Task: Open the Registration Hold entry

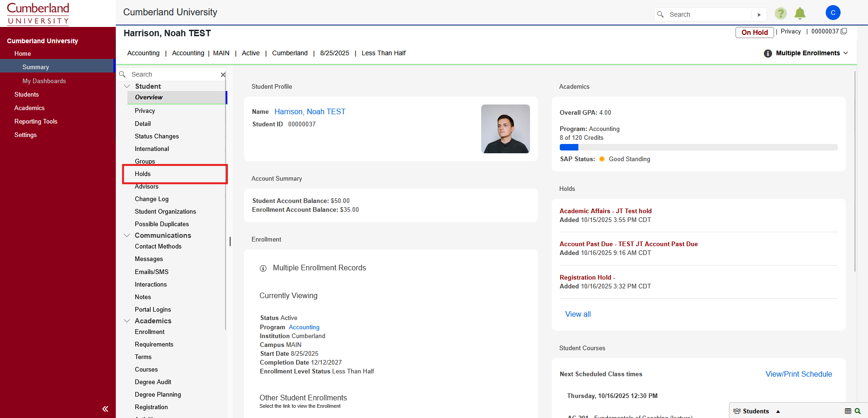Action: click(587, 277)
